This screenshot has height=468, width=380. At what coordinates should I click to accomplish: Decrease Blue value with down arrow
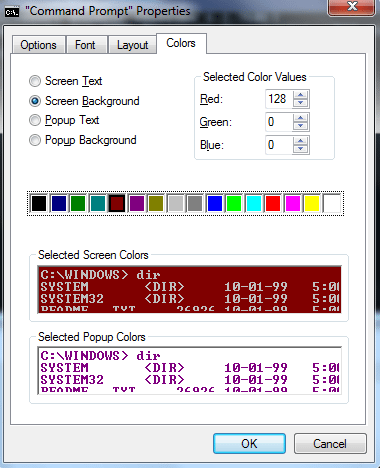(x=301, y=149)
